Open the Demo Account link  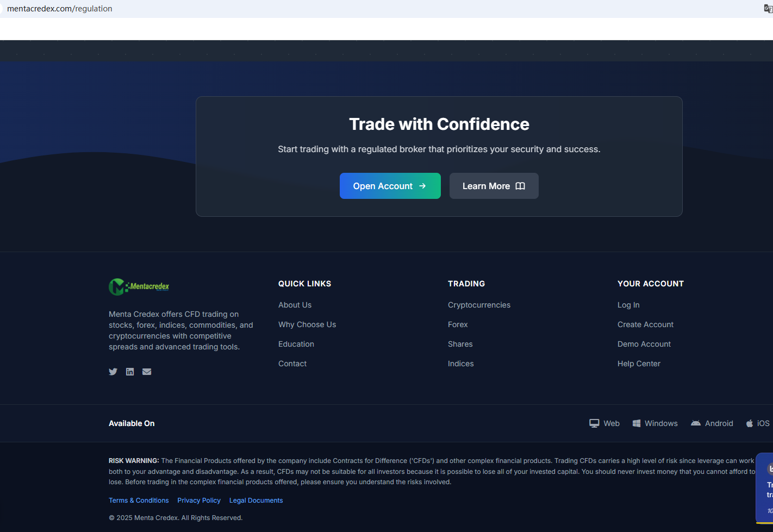pos(644,344)
